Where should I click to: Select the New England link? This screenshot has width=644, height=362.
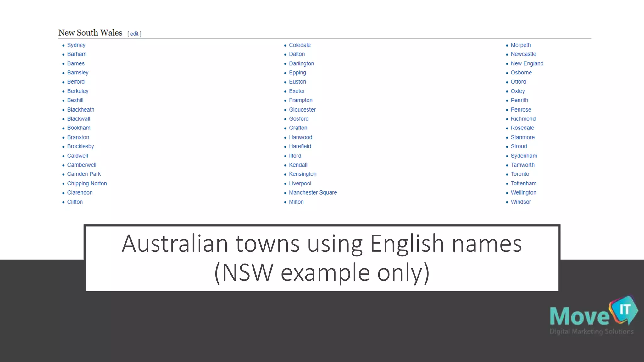pyautogui.click(x=527, y=63)
